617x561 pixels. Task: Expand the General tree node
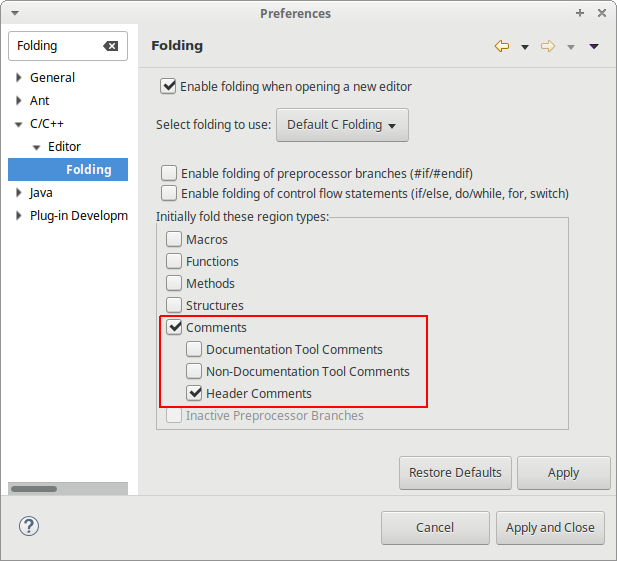[x=18, y=78]
